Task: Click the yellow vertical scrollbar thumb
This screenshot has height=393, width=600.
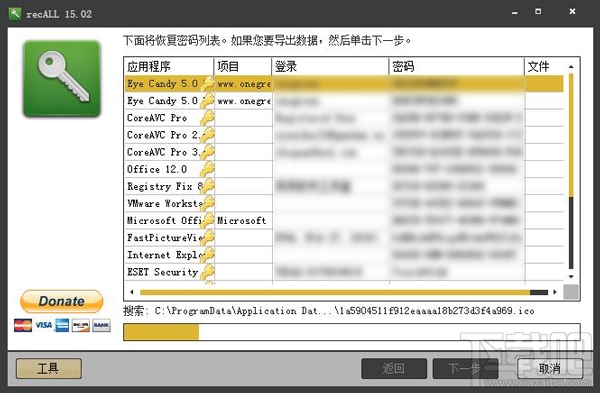Action: click(x=571, y=135)
